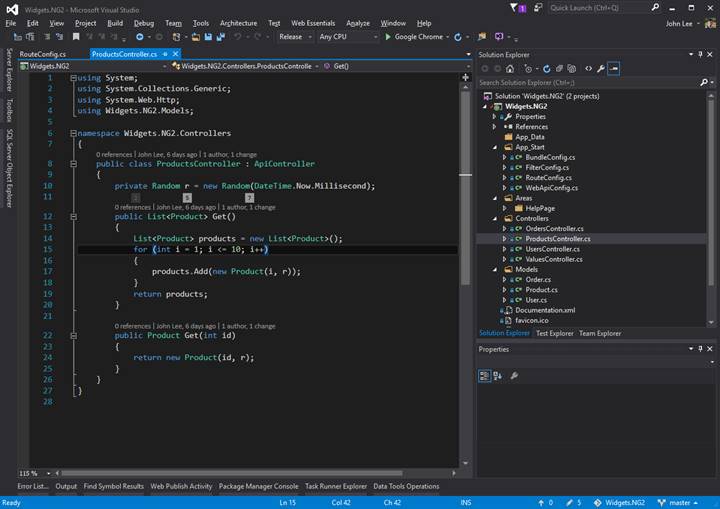Screen dimensions: 720x509
Task: Click unpublished commits indicator in status bar
Action: [546, 503]
